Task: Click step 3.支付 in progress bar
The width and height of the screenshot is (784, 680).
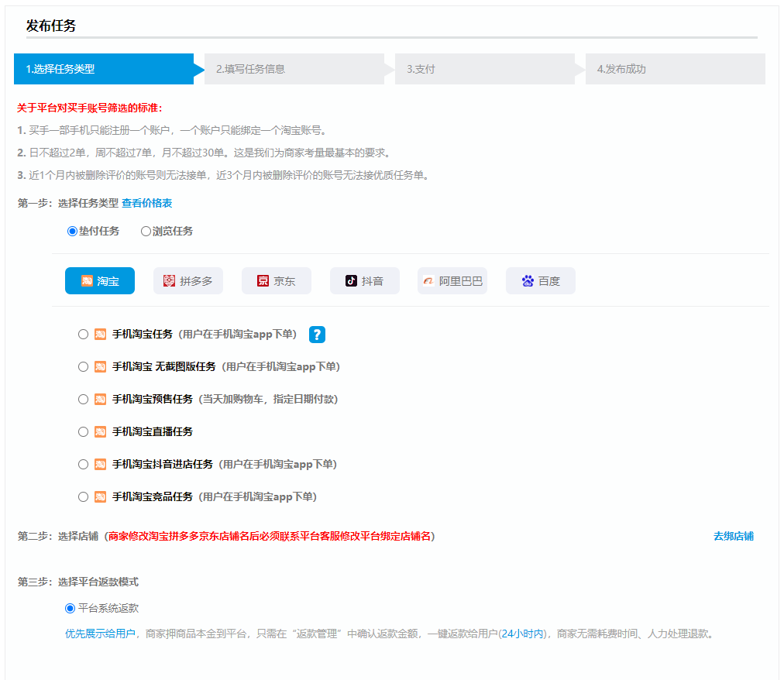Action: [x=485, y=69]
